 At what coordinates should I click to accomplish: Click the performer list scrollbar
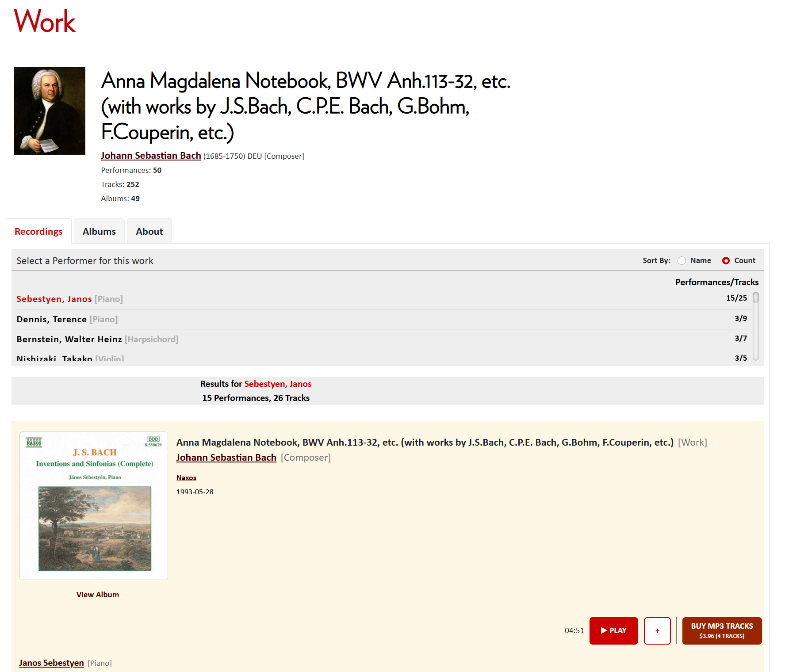coord(756,327)
